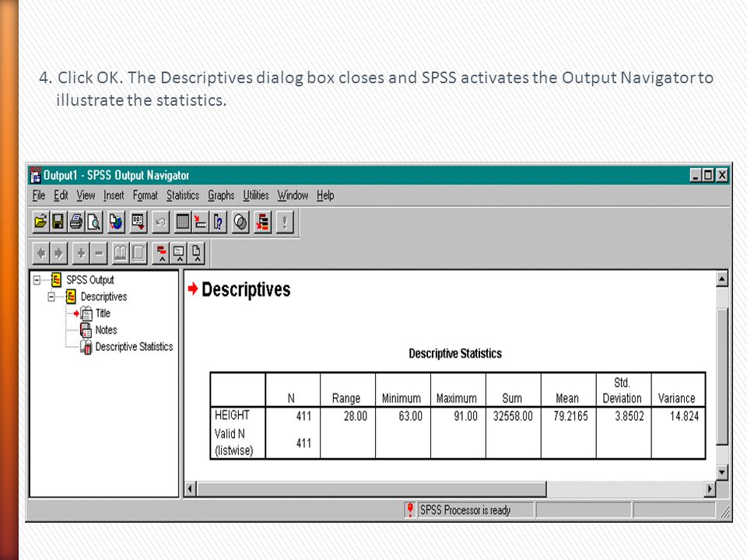Click the SPSS Output Navigator title bar icon
747x560 pixels.
[35, 176]
